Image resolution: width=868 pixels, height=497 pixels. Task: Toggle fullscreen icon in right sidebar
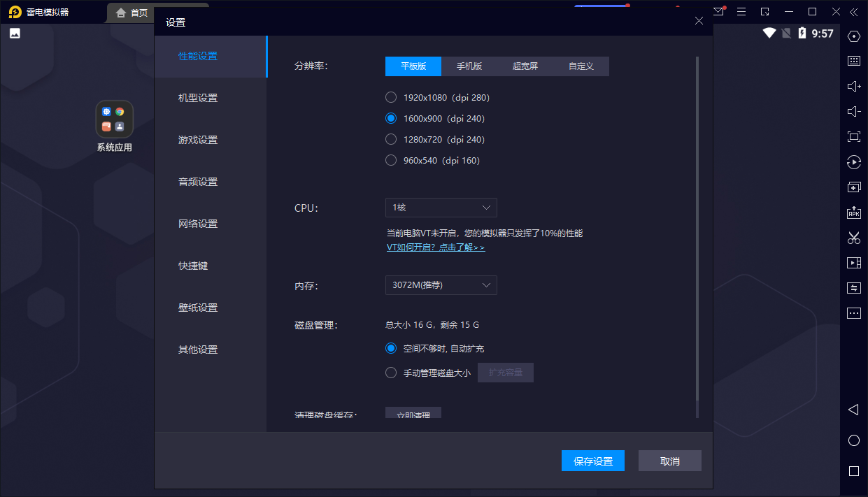point(853,136)
